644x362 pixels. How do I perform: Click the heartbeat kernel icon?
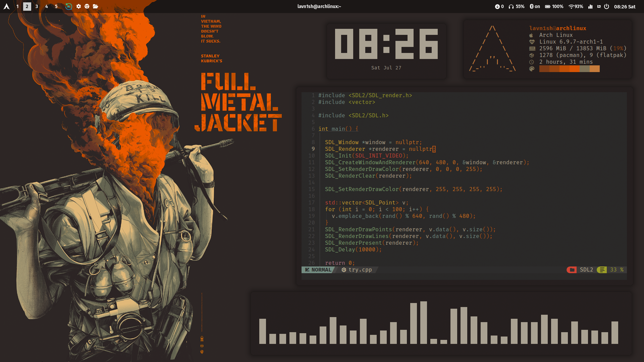tap(532, 42)
